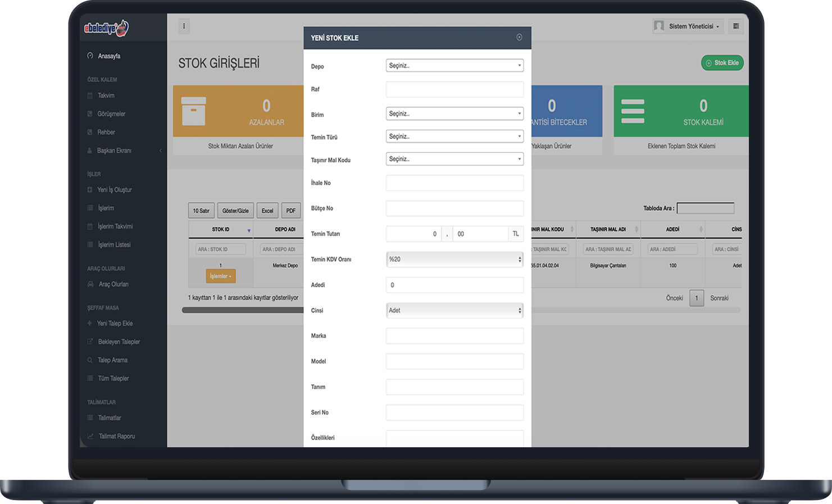
Task: Export the table with the Excel button
Action: point(267,211)
